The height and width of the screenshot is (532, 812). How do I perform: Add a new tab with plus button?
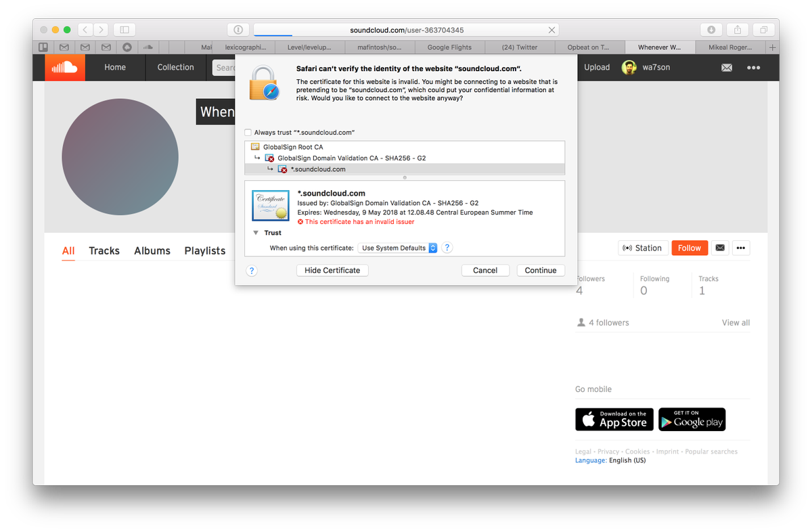point(773,47)
